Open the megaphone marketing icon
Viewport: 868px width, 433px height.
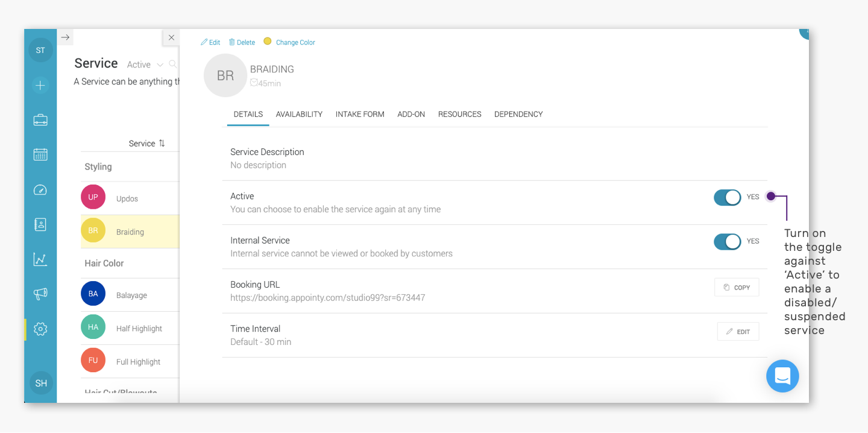point(40,294)
